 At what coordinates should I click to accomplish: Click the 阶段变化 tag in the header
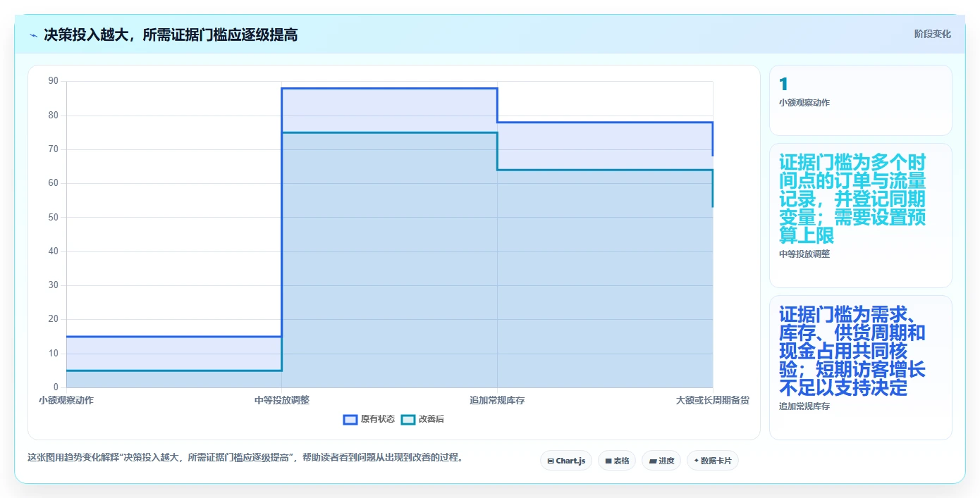(932, 34)
